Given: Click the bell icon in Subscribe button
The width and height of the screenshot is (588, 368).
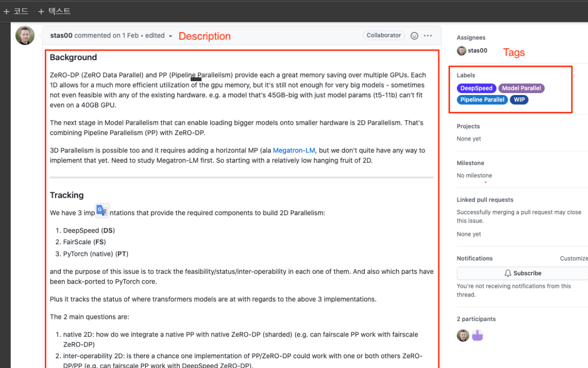Looking at the screenshot, I should pyautogui.click(x=508, y=273).
